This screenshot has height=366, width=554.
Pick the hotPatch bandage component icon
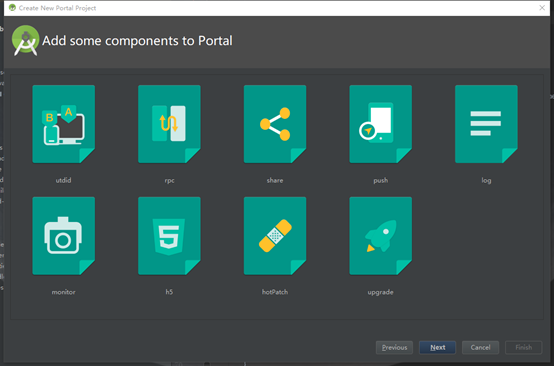click(275, 236)
